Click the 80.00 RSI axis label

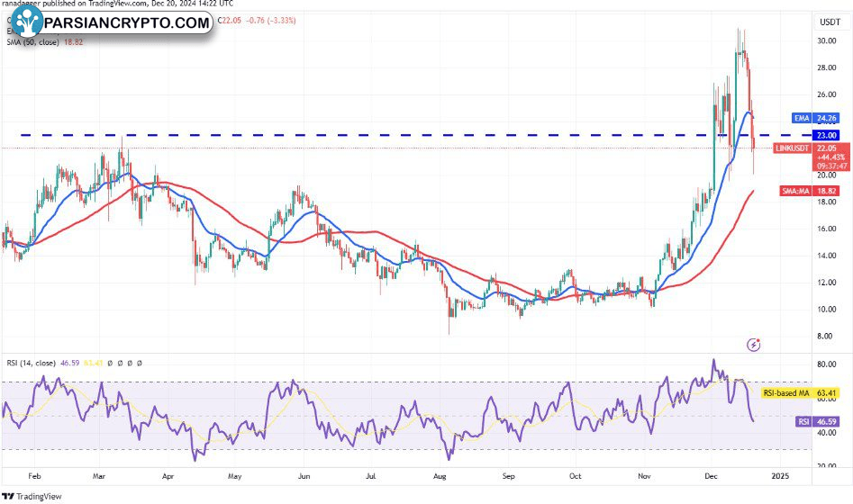826,364
